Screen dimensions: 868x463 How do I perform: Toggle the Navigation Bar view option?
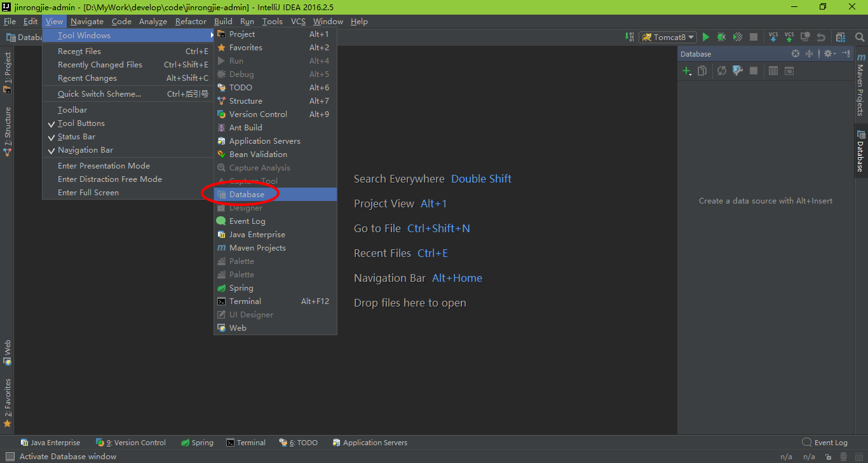tap(85, 150)
